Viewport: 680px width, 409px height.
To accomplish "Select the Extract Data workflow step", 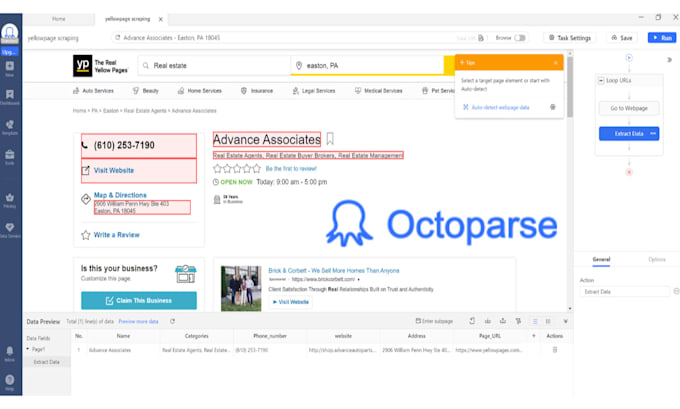I will [629, 134].
